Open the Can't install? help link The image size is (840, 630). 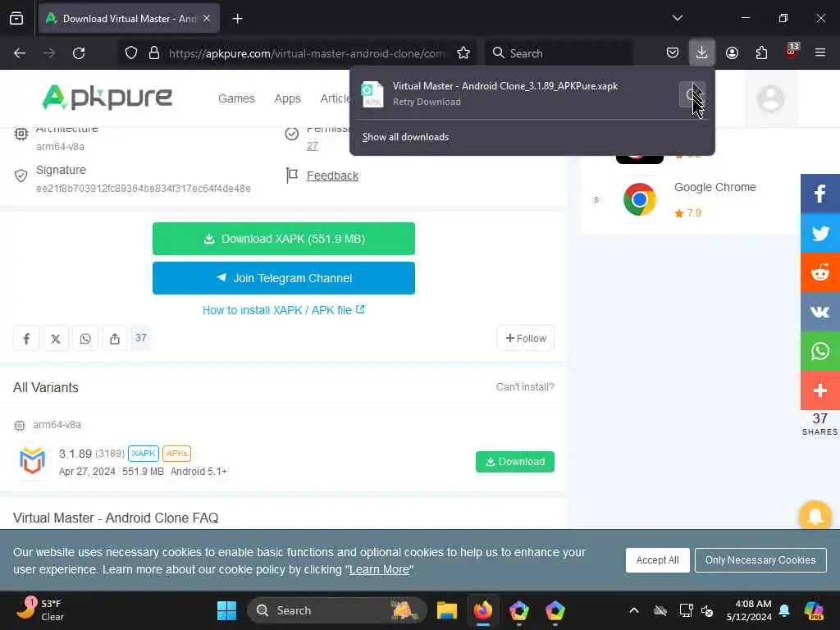(x=524, y=387)
